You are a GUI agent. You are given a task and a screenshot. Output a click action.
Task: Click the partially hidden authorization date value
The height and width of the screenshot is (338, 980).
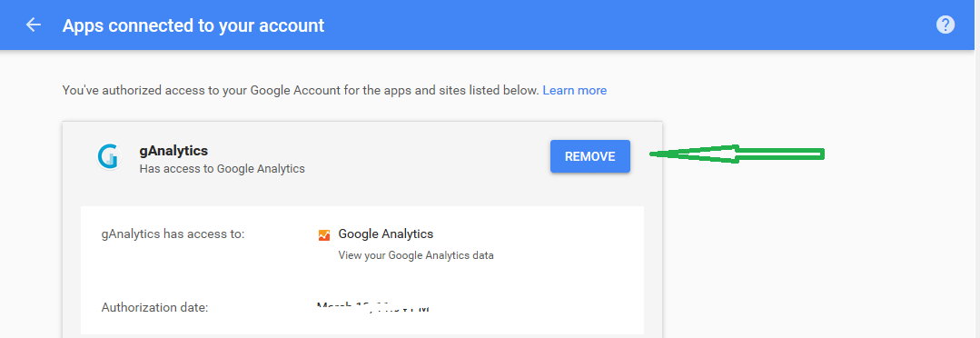click(374, 307)
